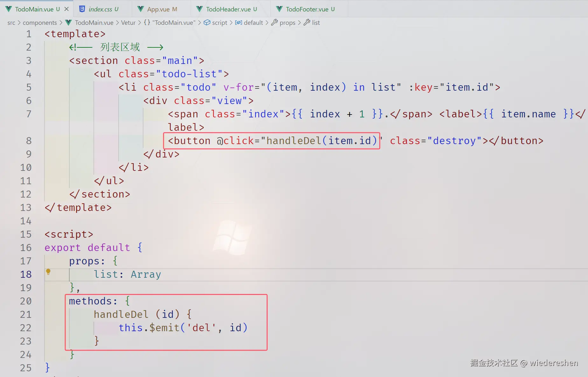This screenshot has width=588, height=377.
Task: Click line number 20 in the gutter
Action: [x=26, y=301]
